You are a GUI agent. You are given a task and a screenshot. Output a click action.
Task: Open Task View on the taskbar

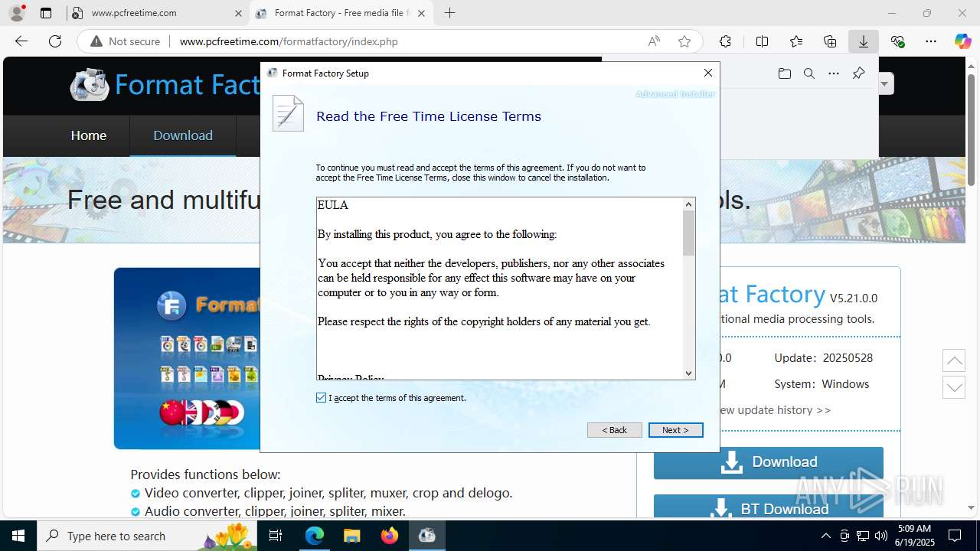click(276, 536)
